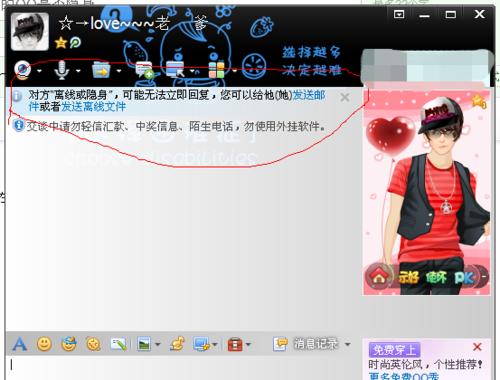Screen dimensions: 500x380
Task: Click the star badge on QQ show corner
Action: 479,101
